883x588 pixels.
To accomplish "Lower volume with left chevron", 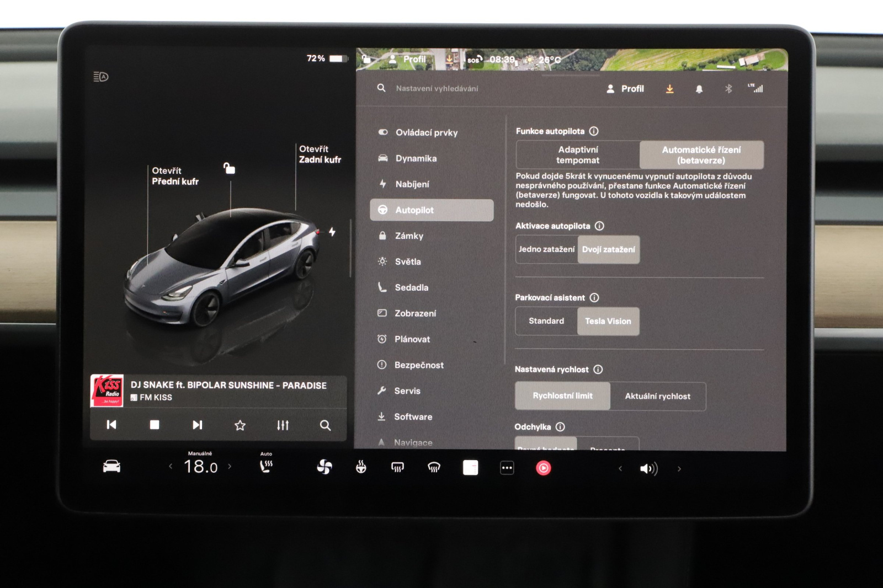I will point(620,469).
